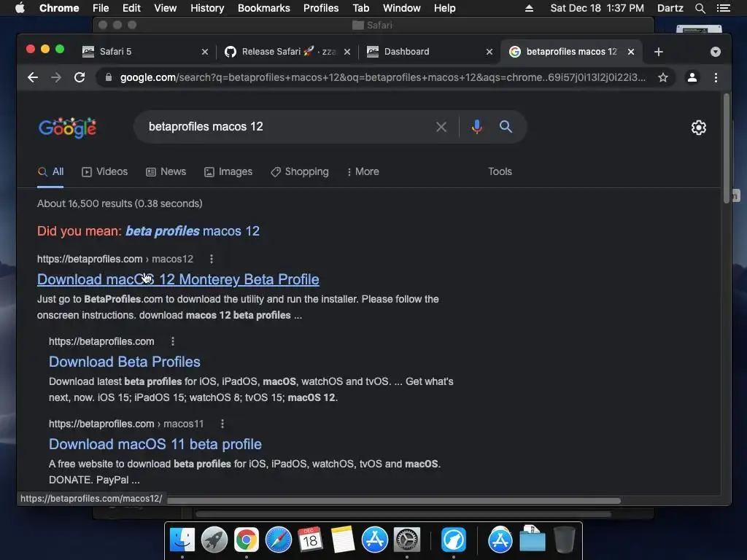Open Launchpad rocket in the Dock
Image resolution: width=747 pixels, height=560 pixels.
coord(214,540)
